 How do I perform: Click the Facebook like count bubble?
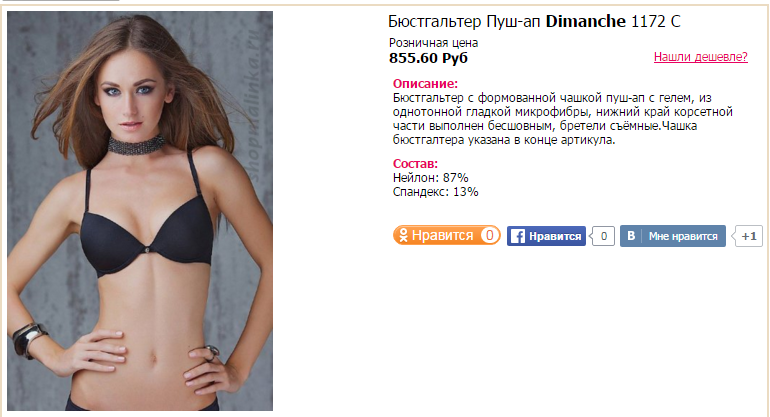pyautogui.click(x=603, y=236)
